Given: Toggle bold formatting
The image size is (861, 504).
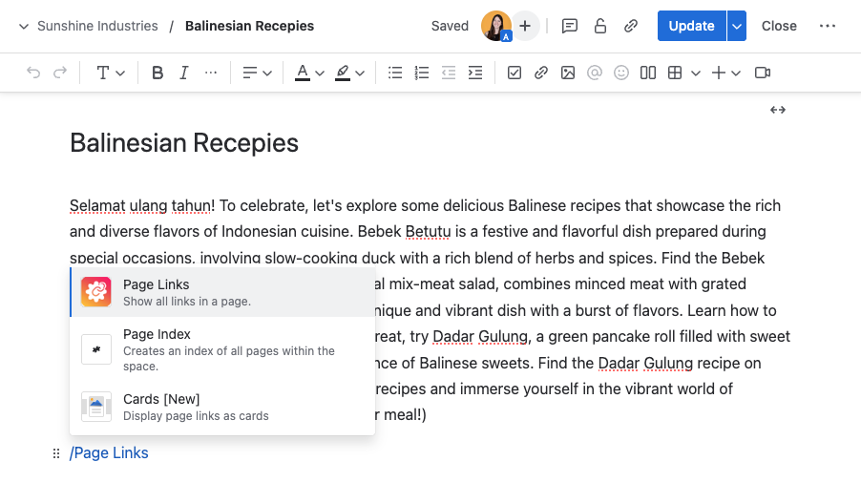Looking at the screenshot, I should pos(157,73).
